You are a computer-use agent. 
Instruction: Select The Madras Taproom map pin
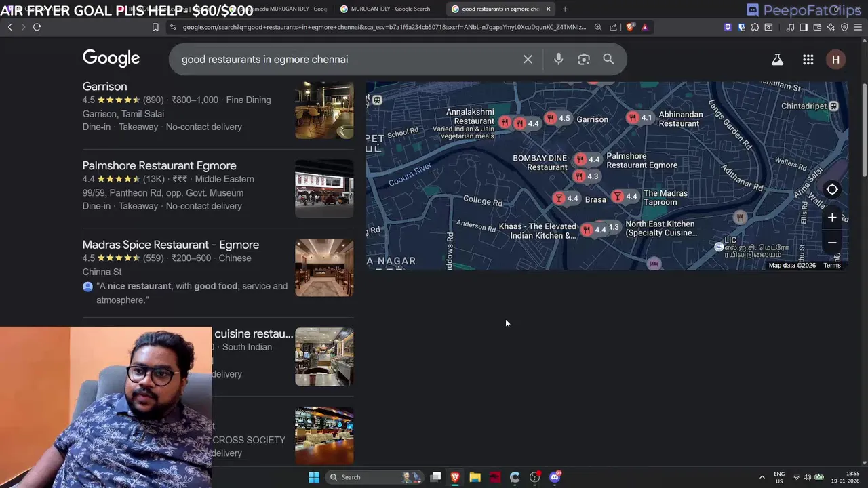click(625, 197)
